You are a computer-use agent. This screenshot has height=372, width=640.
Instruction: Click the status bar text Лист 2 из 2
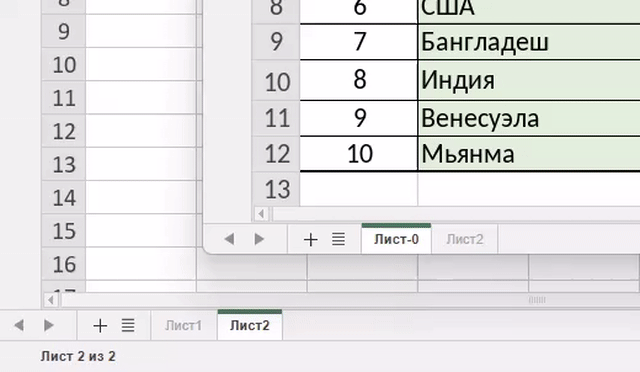[78, 356]
